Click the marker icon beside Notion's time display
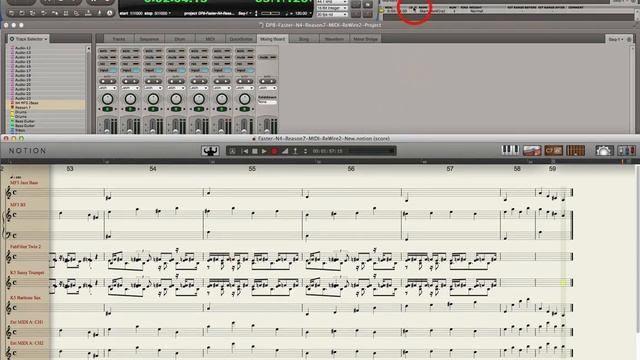 pos(295,151)
